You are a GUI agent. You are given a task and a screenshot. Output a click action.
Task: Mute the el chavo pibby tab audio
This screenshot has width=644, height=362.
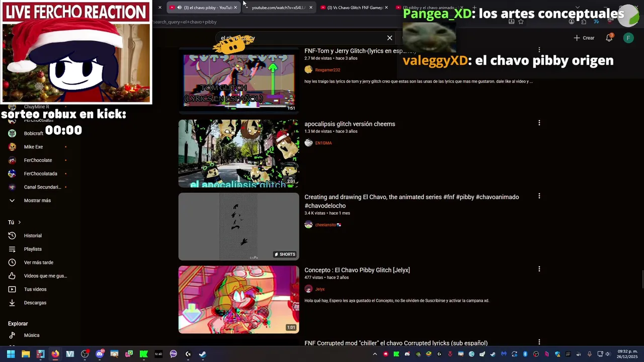tap(179, 8)
